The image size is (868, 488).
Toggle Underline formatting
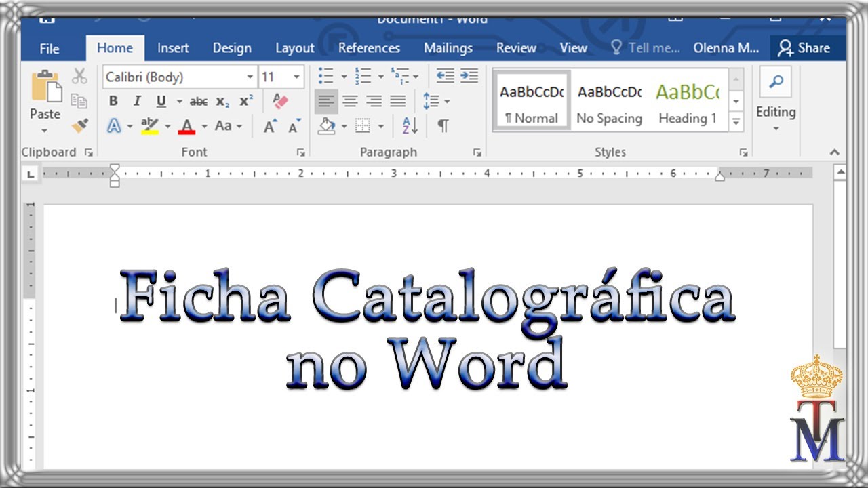click(161, 101)
